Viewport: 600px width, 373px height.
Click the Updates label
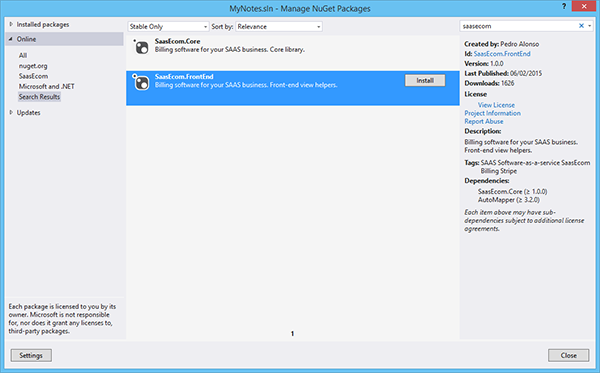click(28, 112)
